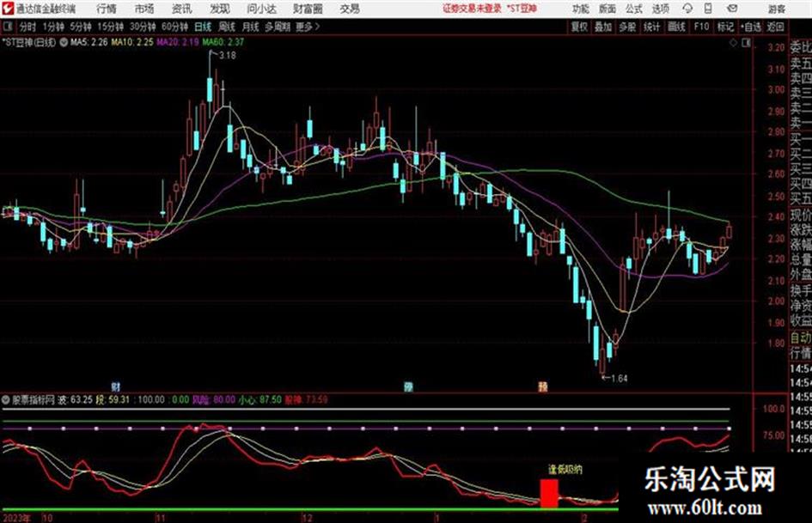
Task: Open the mobile phone icon in title bar
Action: tap(708, 9)
